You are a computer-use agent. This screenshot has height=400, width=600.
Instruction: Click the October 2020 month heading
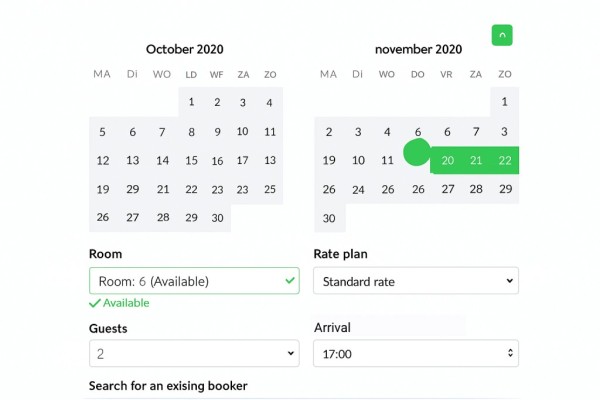185,49
